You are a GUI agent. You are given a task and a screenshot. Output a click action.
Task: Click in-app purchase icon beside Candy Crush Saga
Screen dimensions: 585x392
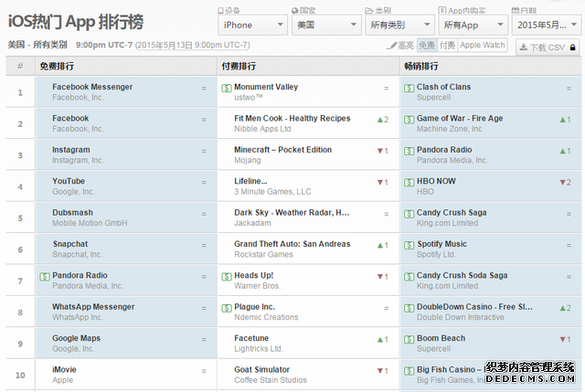[x=409, y=214]
